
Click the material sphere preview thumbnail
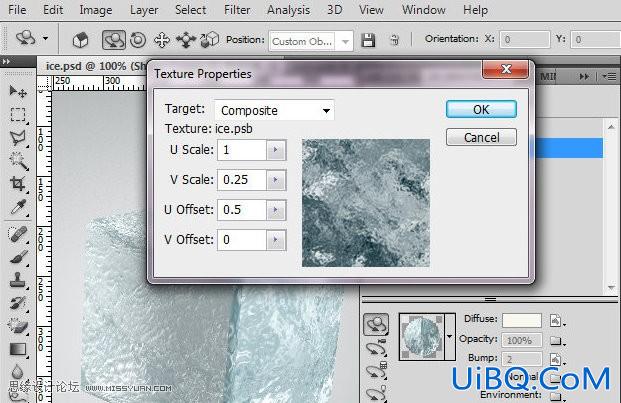tap(422, 336)
